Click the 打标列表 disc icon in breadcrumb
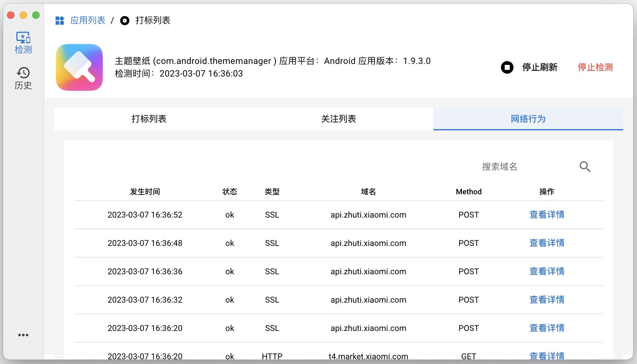This screenshot has width=637, height=364. (125, 21)
